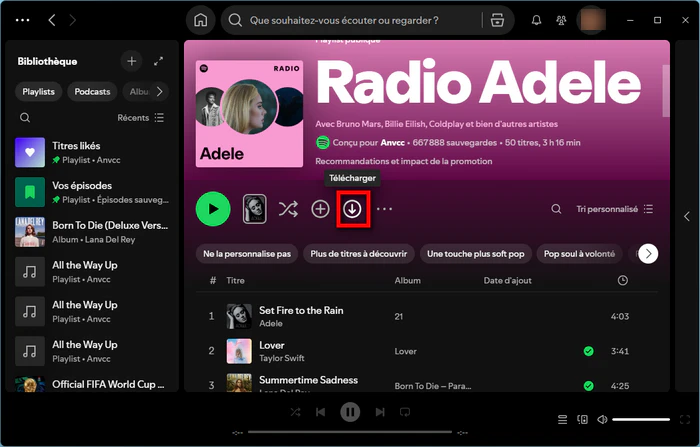The image size is (700, 447).
Task: Download the playlist with Télécharger button
Action: coord(352,209)
